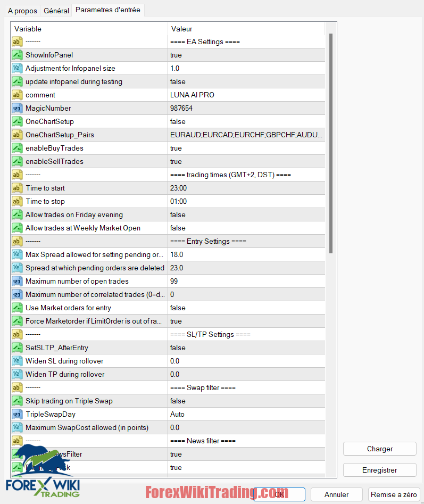Select the enableBuyTrades value true
This screenshot has width=424, height=504.
point(246,148)
